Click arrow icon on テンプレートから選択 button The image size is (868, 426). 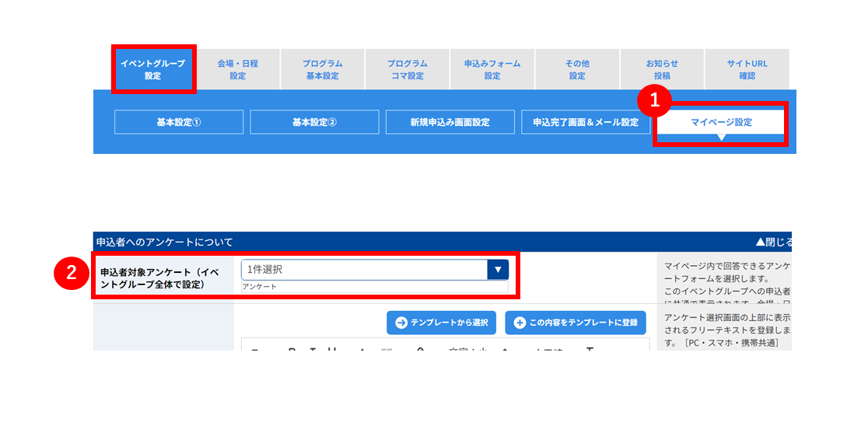coord(401,323)
